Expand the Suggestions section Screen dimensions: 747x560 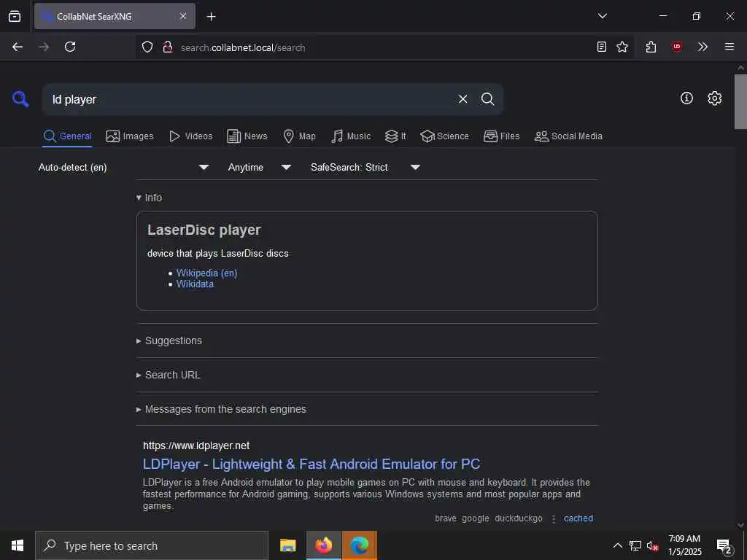(169, 341)
